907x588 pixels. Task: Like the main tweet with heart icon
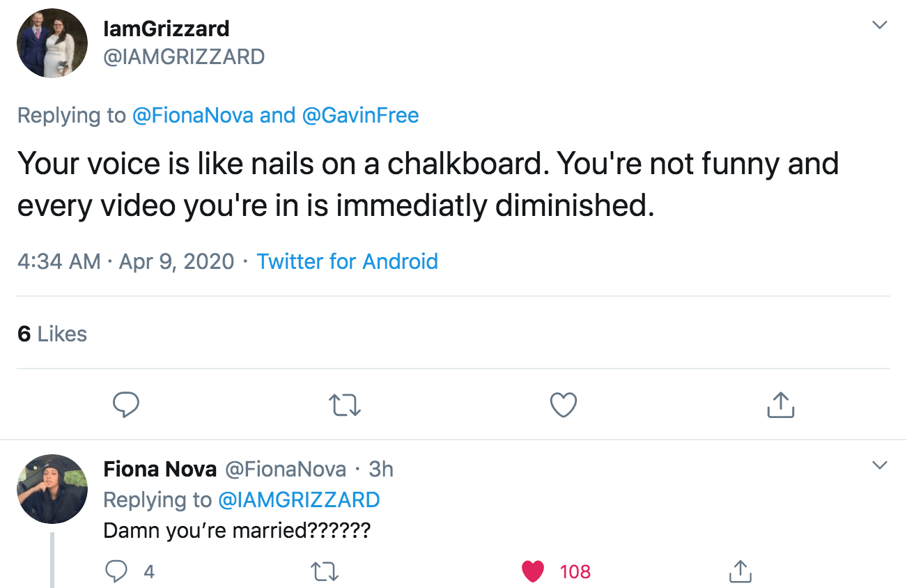[563, 404]
